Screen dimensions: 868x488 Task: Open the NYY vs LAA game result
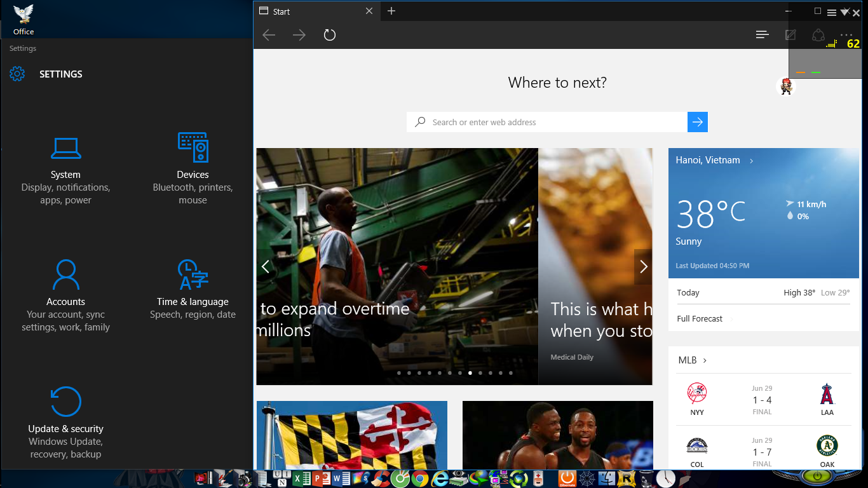coord(762,400)
